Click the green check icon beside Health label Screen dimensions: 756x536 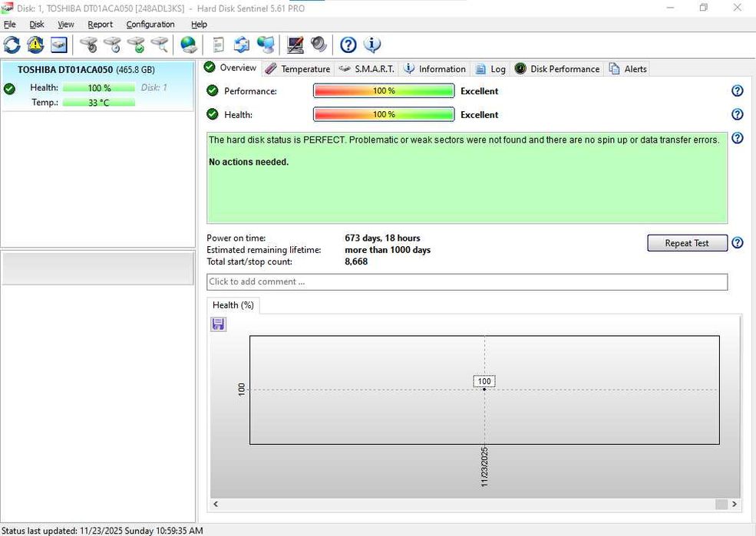click(x=212, y=114)
